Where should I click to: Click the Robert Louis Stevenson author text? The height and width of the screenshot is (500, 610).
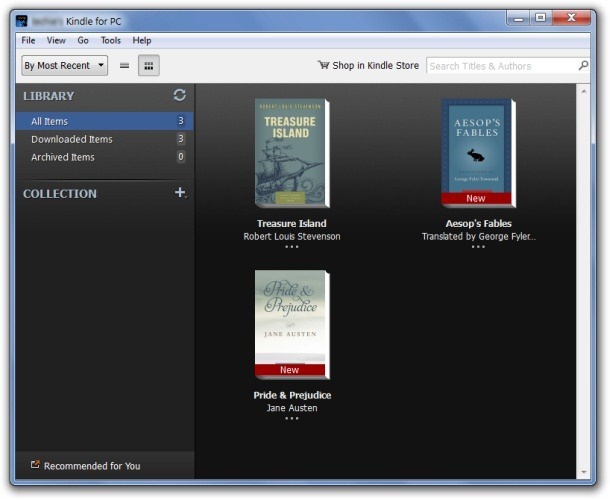(292, 237)
